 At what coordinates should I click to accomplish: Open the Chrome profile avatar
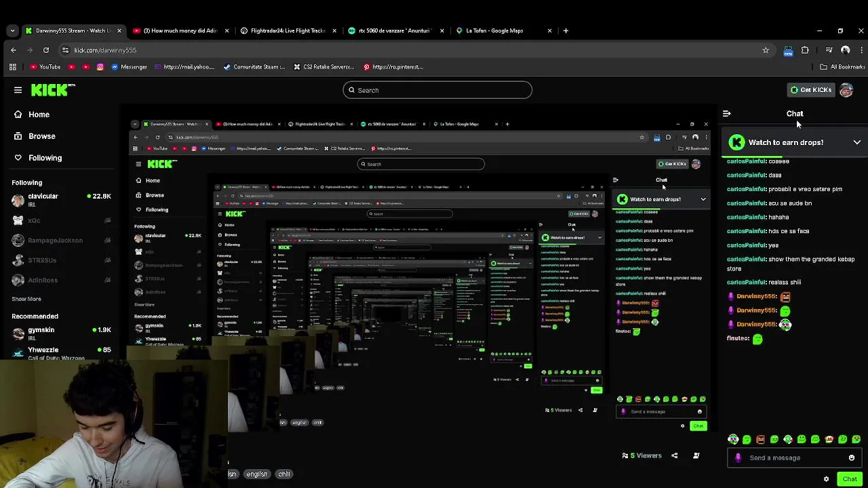(x=846, y=50)
